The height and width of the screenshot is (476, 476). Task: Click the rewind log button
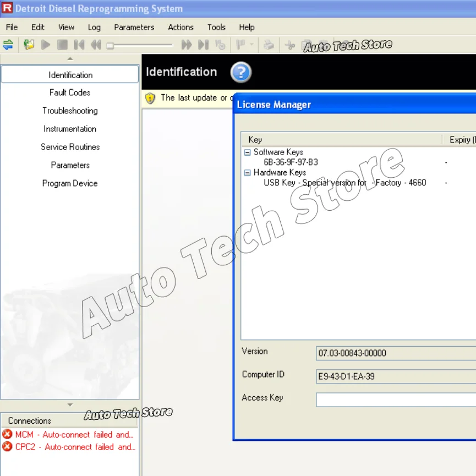click(96, 45)
